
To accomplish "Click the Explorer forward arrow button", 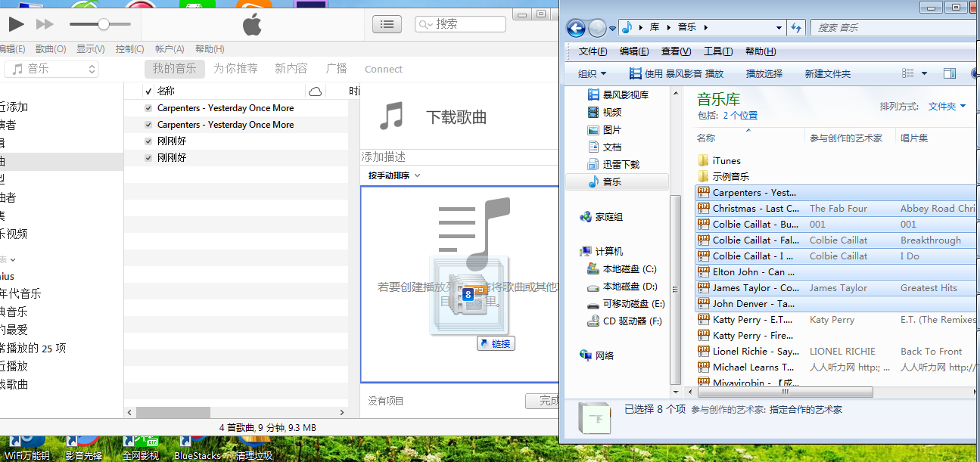I will pos(597,28).
